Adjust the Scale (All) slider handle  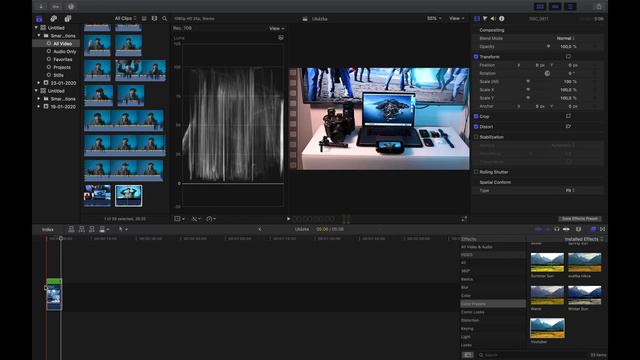[x=528, y=82]
